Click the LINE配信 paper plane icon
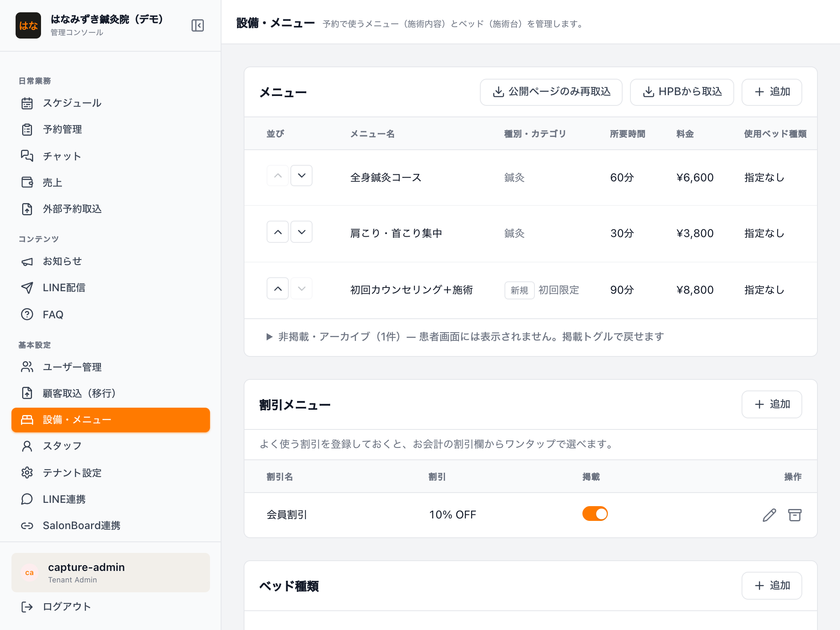840x630 pixels. [x=27, y=288]
